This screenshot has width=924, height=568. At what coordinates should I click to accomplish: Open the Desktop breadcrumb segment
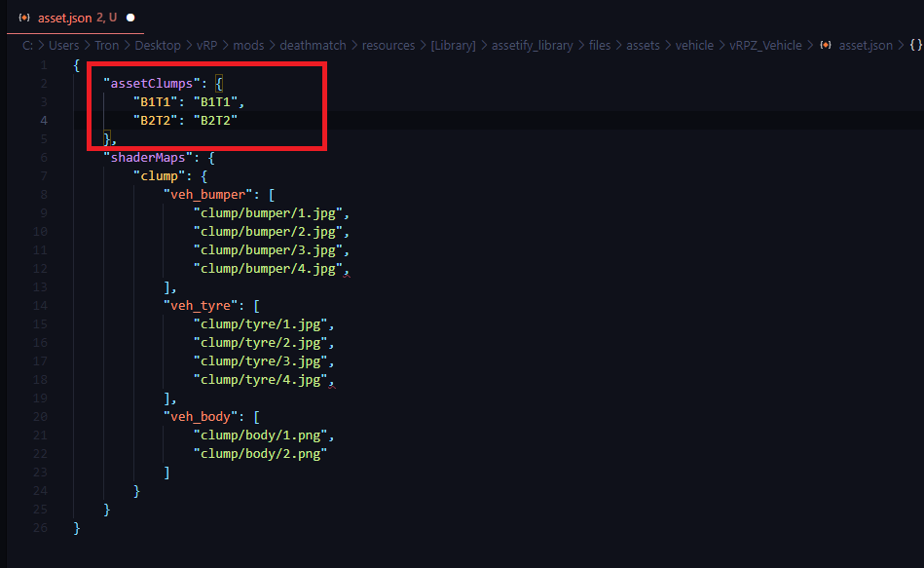(158, 46)
